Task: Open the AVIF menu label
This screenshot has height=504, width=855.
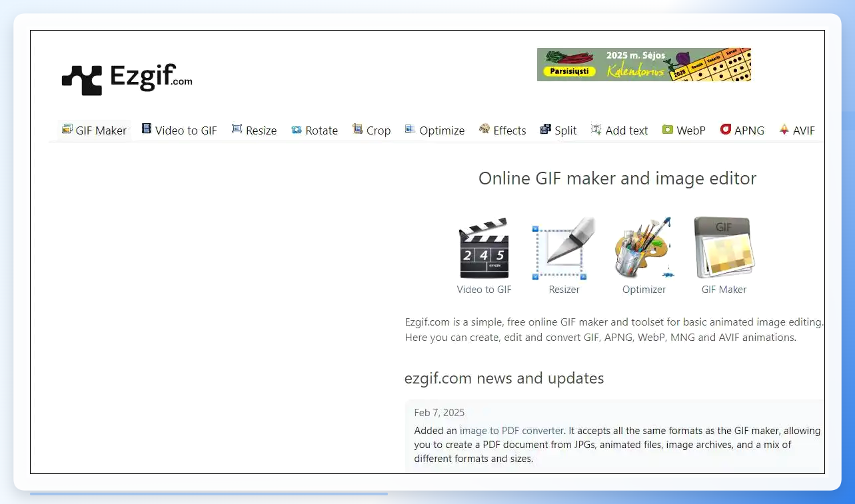Action: click(804, 130)
